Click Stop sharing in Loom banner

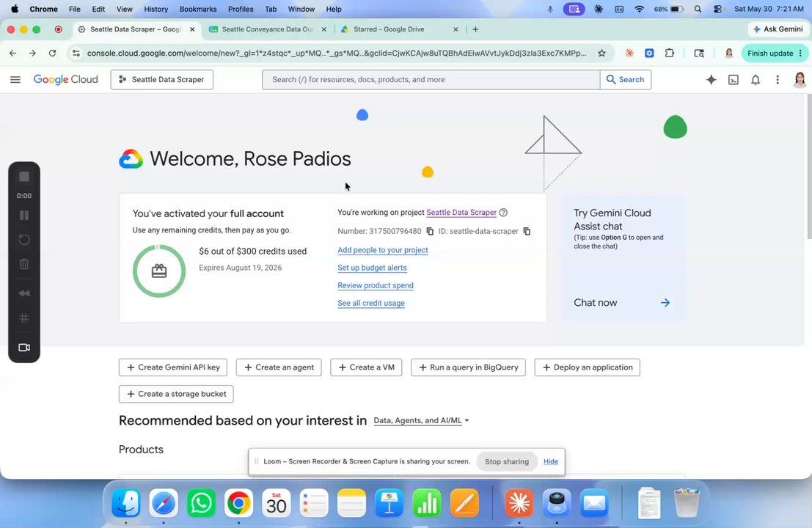coord(506,462)
